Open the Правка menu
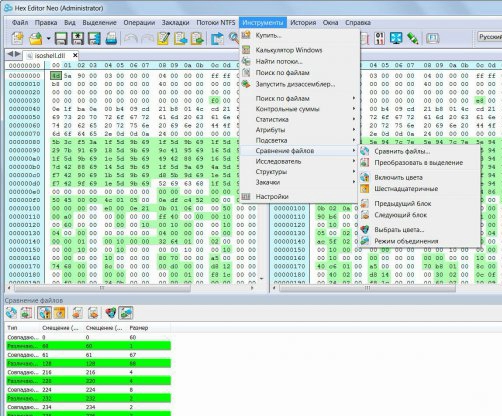 coord(46,23)
